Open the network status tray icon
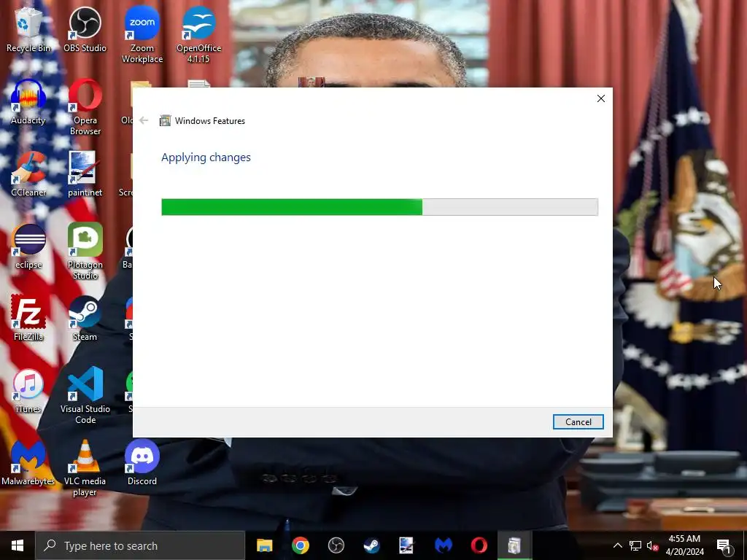The width and height of the screenshot is (747, 560). [x=635, y=545]
